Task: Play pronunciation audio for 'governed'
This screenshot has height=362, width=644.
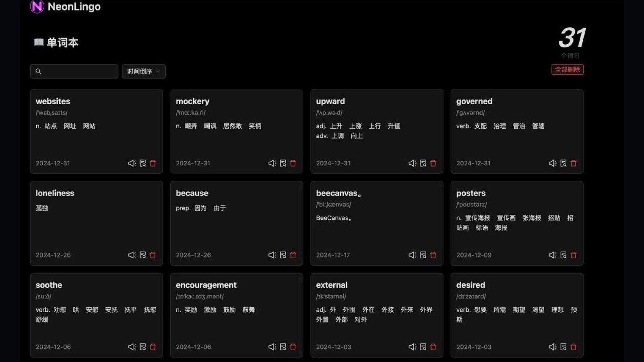Action: (x=553, y=163)
